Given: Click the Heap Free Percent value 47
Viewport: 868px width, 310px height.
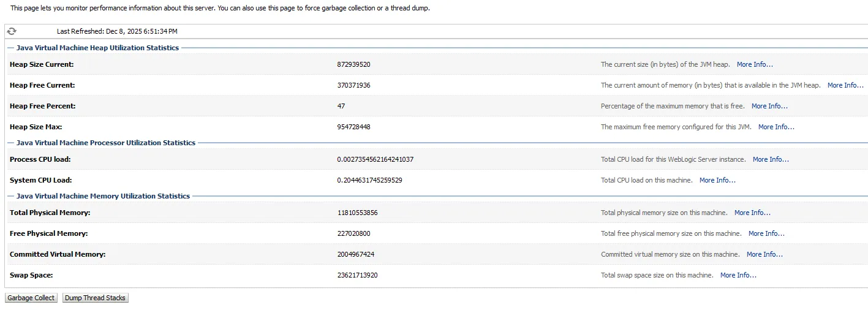Looking at the screenshot, I should [341, 106].
